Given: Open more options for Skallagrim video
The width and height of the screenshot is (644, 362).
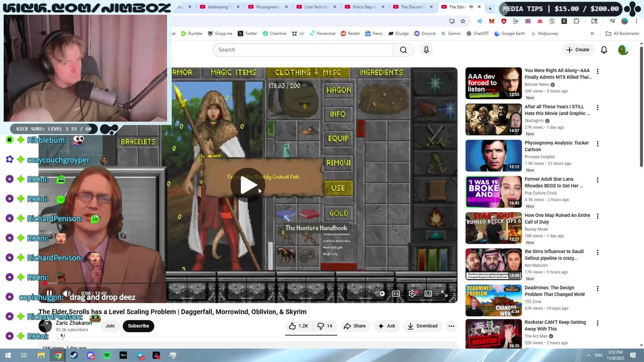Looking at the screenshot, I should pos(597,108).
